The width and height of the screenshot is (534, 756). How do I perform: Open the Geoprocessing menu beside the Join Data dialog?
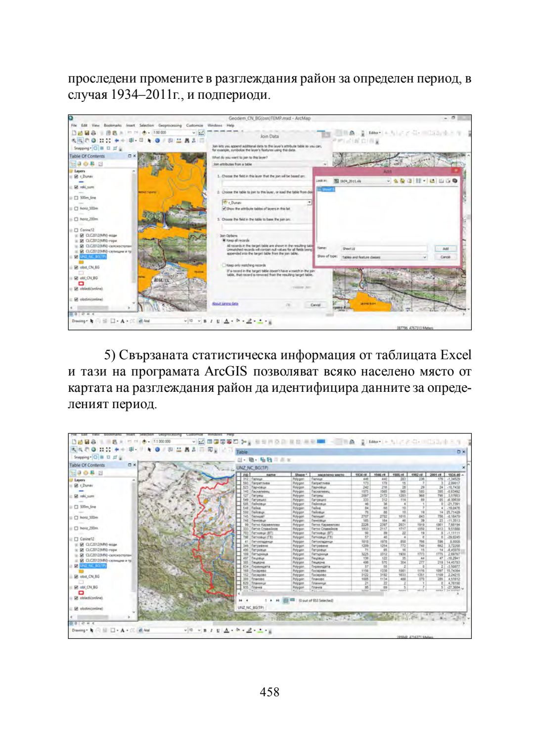(170, 126)
